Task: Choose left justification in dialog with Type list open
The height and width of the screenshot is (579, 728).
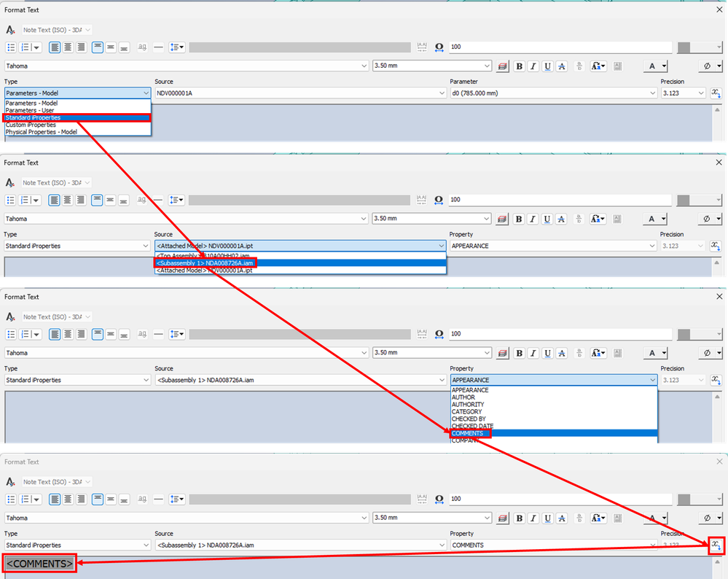Action: [x=55, y=47]
